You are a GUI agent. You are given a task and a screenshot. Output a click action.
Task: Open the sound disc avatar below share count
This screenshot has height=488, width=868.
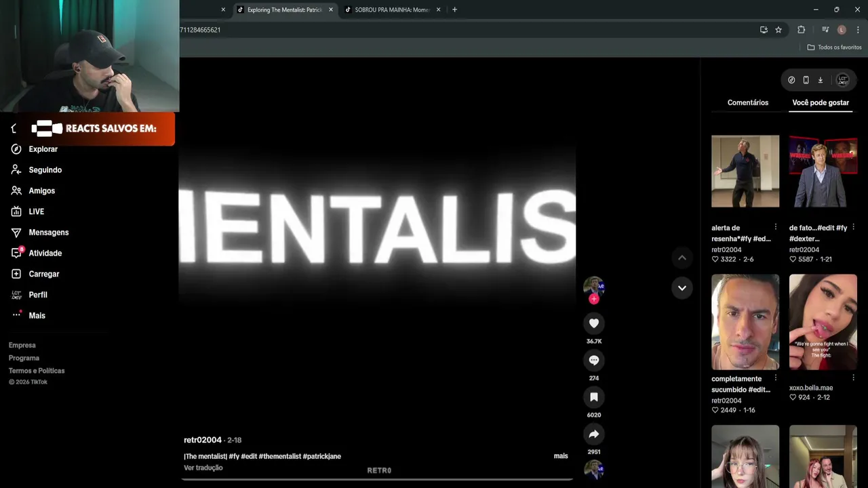pyautogui.click(x=593, y=469)
